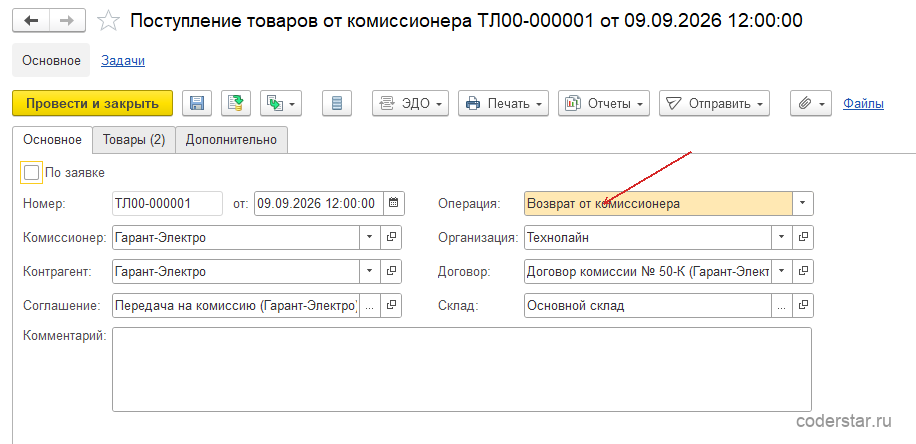Open the calendar picker for the date
This screenshot has width=916, height=444.
(x=394, y=203)
